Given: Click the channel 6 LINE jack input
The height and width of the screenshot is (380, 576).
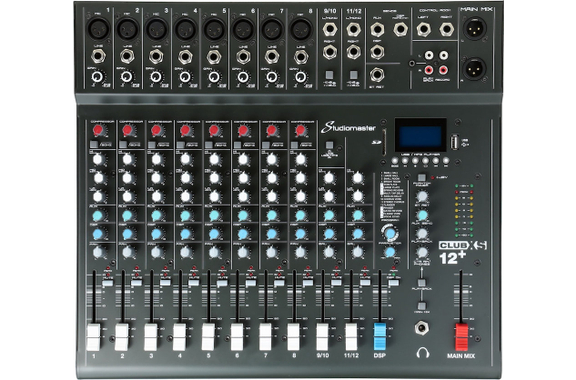Looking at the screenshot, I should (243, 56).
